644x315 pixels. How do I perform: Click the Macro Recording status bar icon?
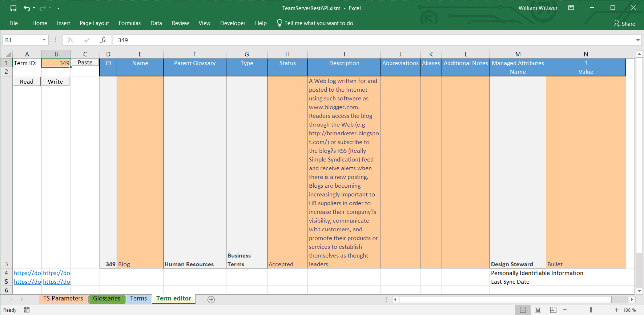click(x=27, y=310)
